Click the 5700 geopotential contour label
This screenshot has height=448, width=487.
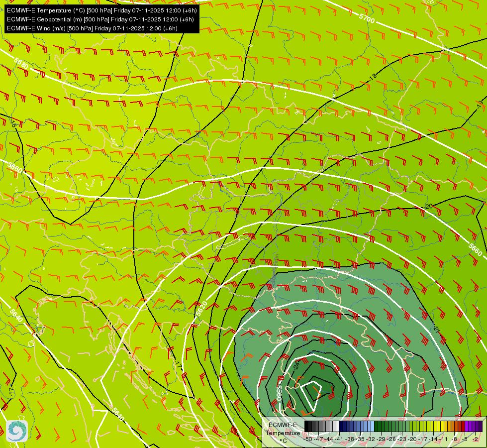[x=367, y=18]
